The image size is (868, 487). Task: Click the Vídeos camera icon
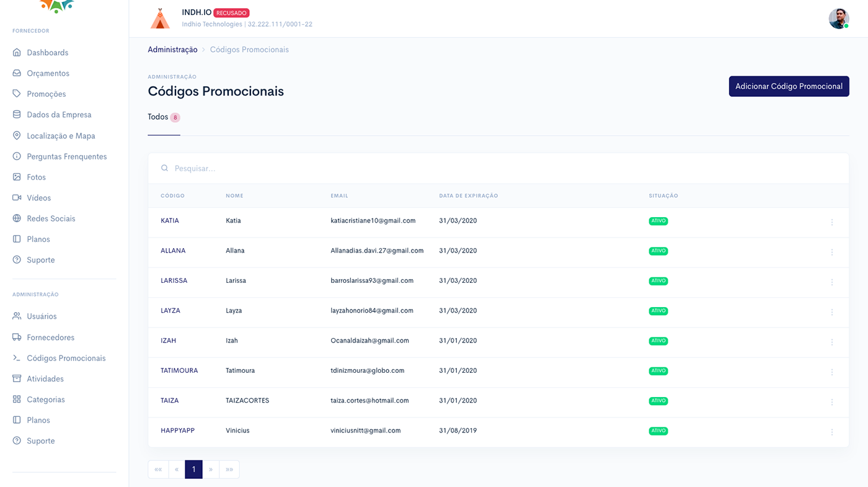click(x=17, y=198)
